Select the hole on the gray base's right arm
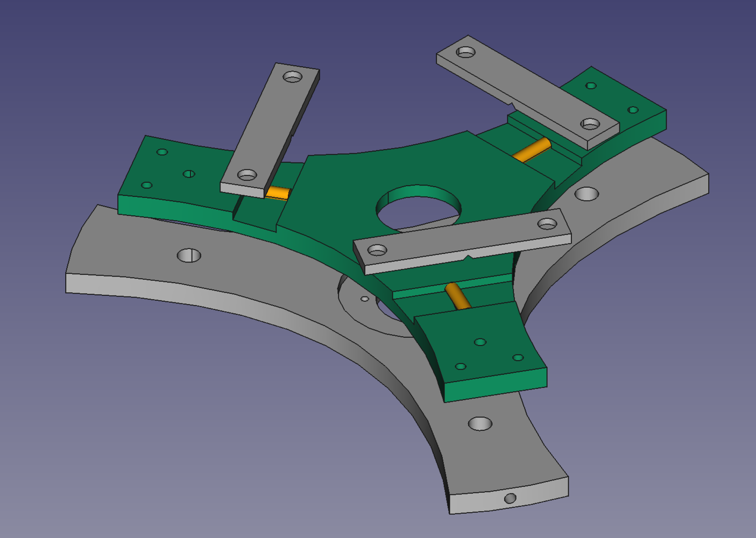756x538 pixels. coord(587,194)
